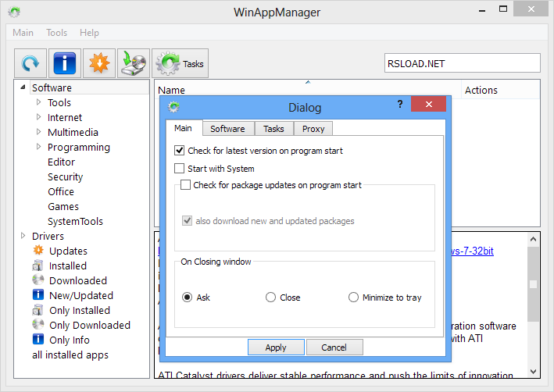Click the Cancel button
The width and height of the screenshot is (554, 392).
point(334,347)
